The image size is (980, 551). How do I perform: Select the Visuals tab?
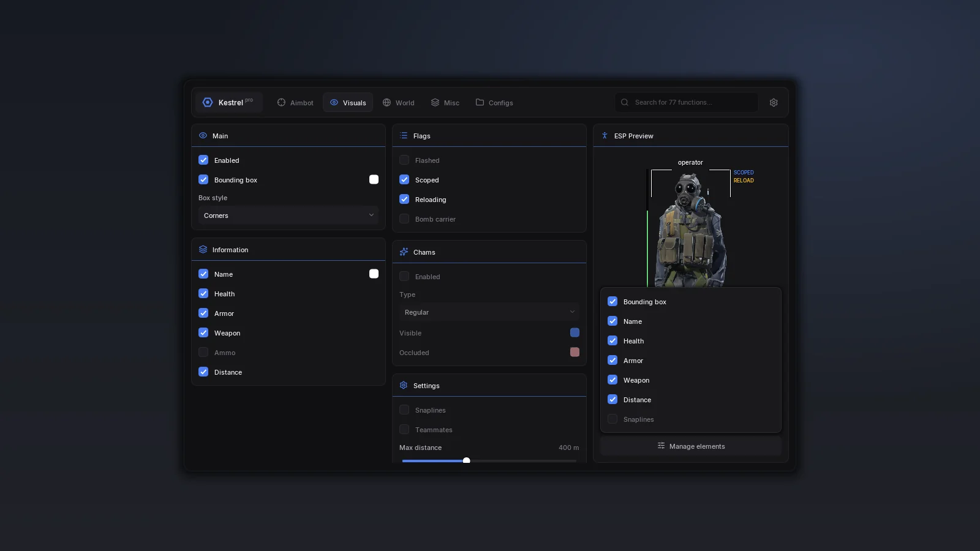(x=348, y=102)
